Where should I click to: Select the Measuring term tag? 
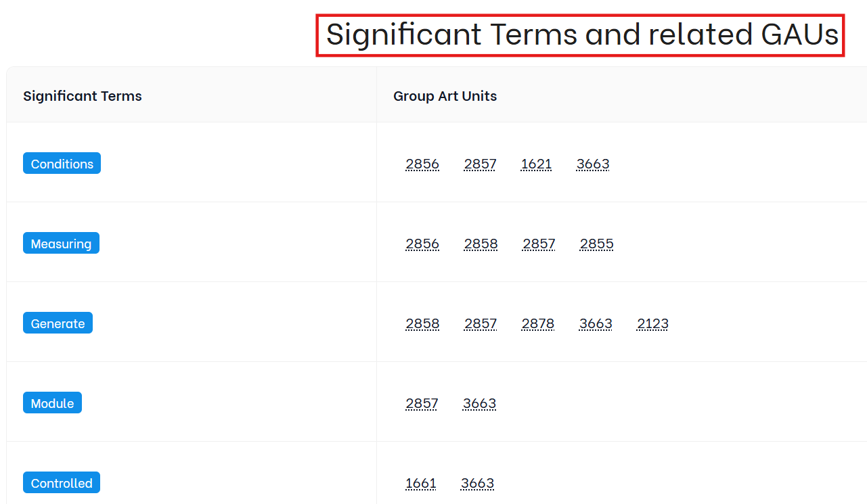[61, 244]
